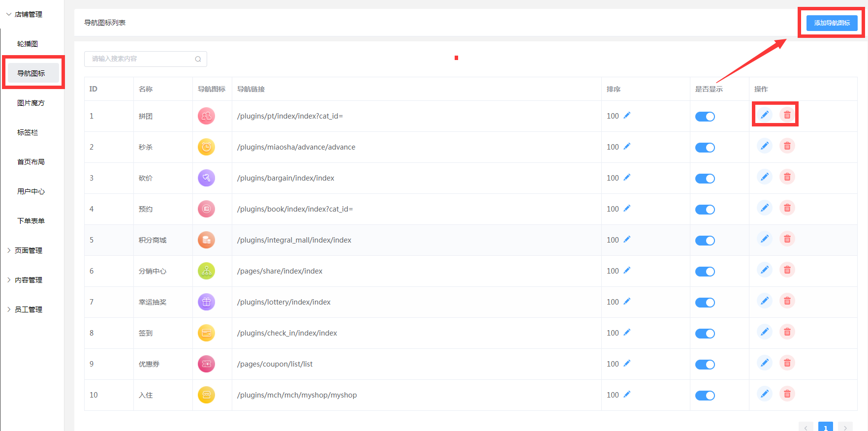Edit sort value pencil for 幸运抽奖
This screenshot has width=868, height=431.
(x=627, y=301)
